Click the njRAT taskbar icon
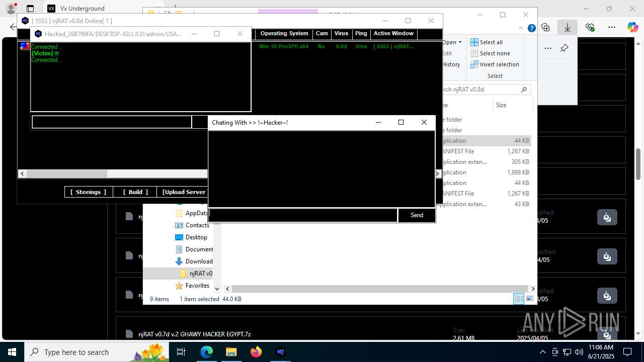 pyautogui.click(x=281, y=352)
